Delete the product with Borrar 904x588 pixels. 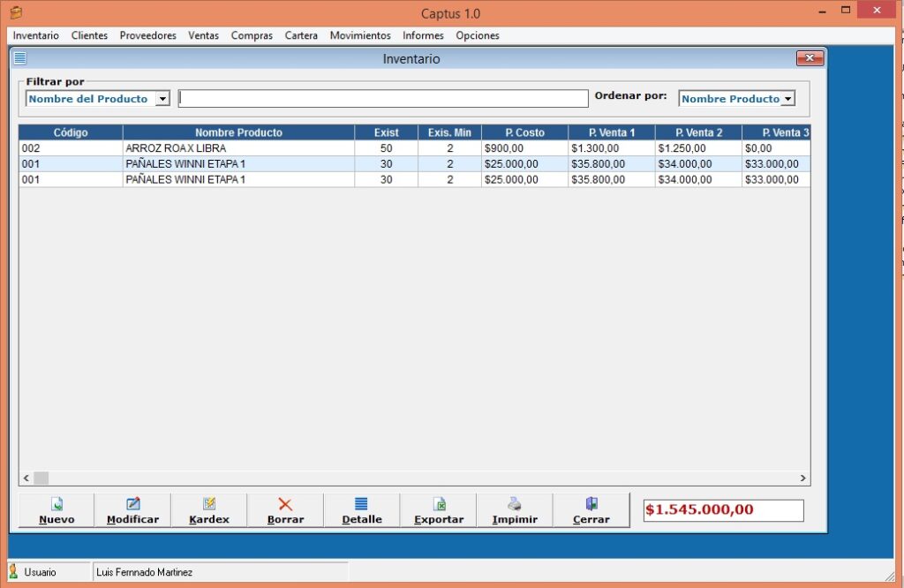[x=285, y=510]
